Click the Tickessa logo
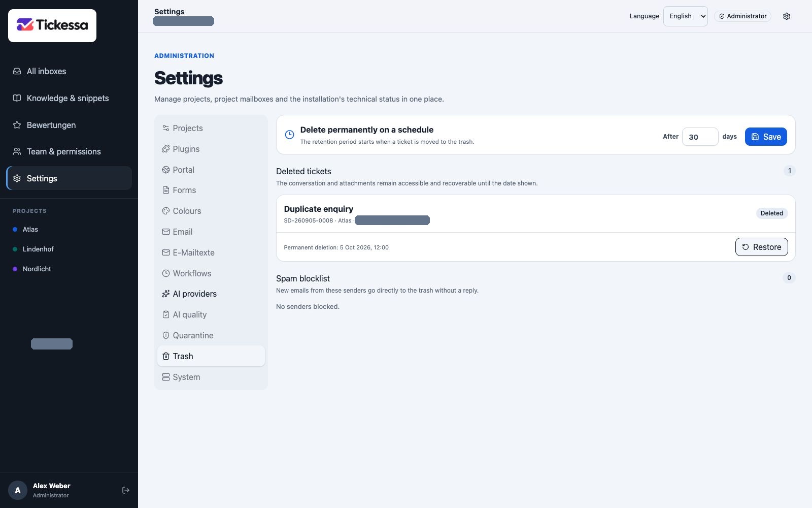812x508 pixels. pyautogui.click(x=52, y=25)
